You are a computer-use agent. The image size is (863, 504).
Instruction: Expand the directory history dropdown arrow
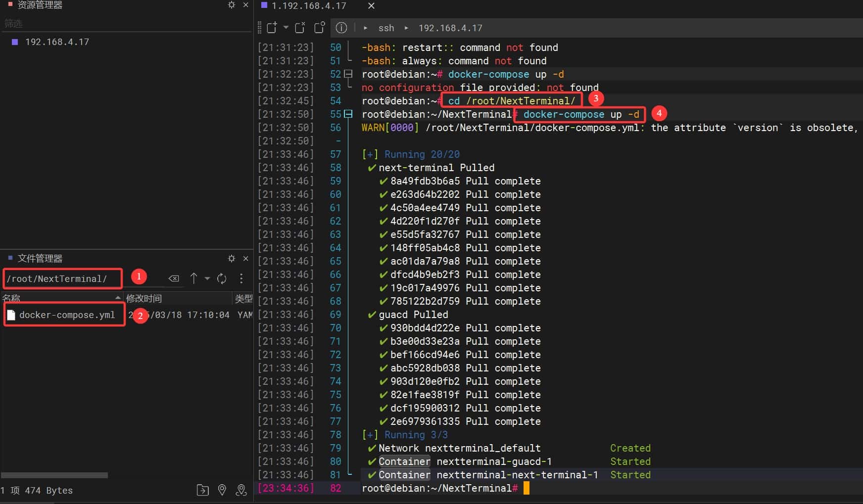coord(207,278)
